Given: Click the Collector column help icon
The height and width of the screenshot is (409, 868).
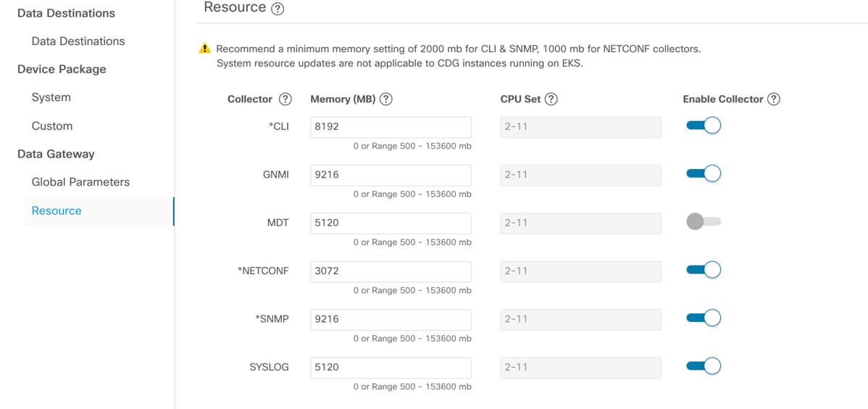Looking at the screenshot, I should [285, 99].
